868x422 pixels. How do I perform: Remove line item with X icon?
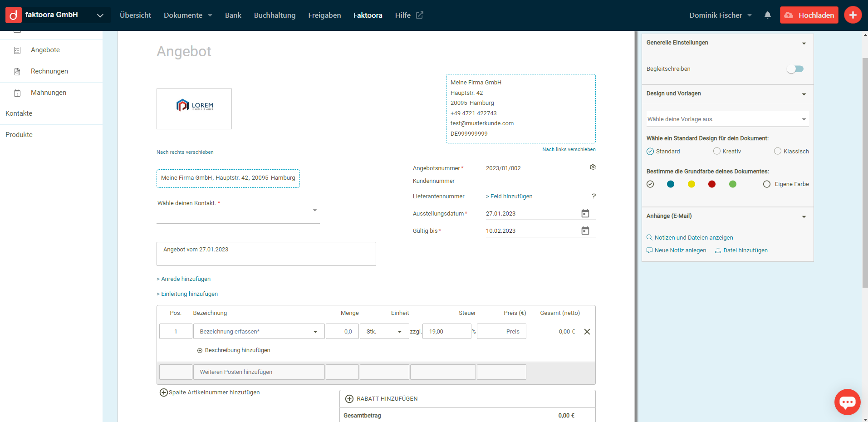(587, 332)
